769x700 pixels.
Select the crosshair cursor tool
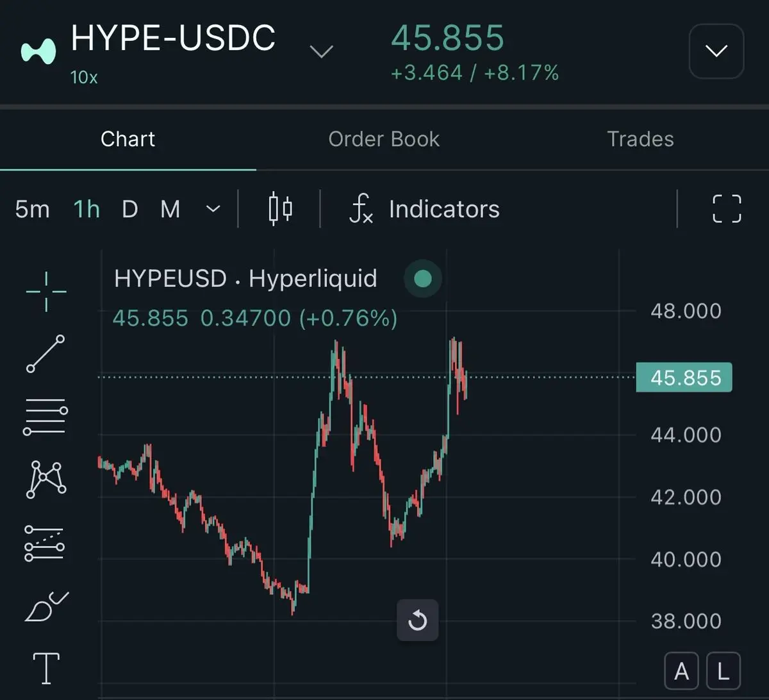coord(46,292)
